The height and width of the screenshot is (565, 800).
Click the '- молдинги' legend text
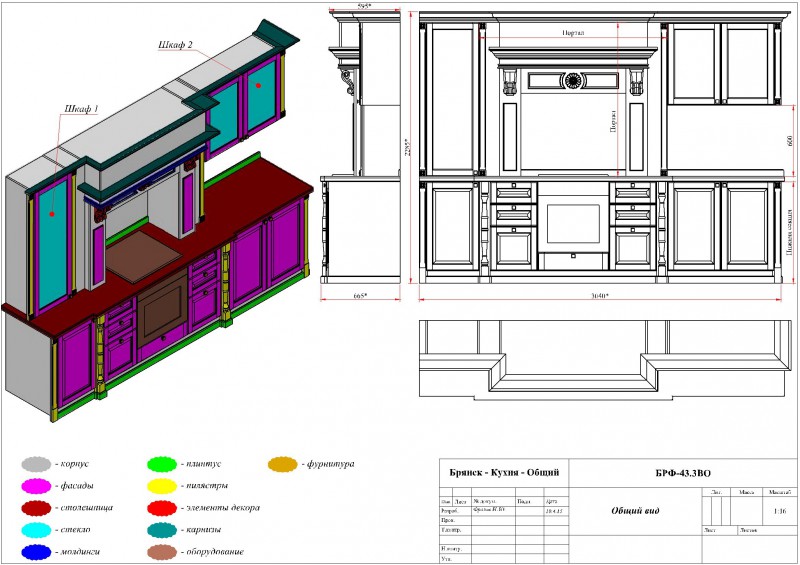(x=78, y=552)
